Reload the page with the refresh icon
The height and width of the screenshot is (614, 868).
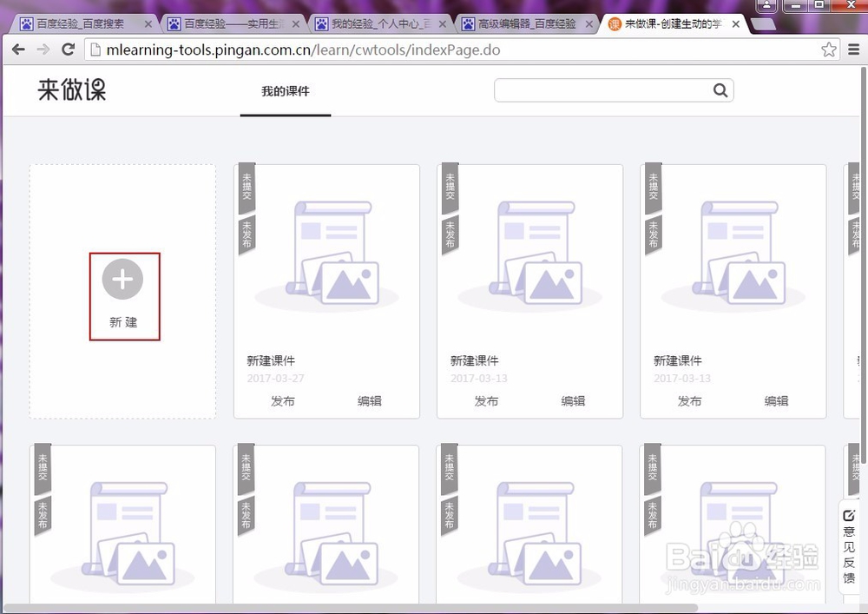coord(68,50)
